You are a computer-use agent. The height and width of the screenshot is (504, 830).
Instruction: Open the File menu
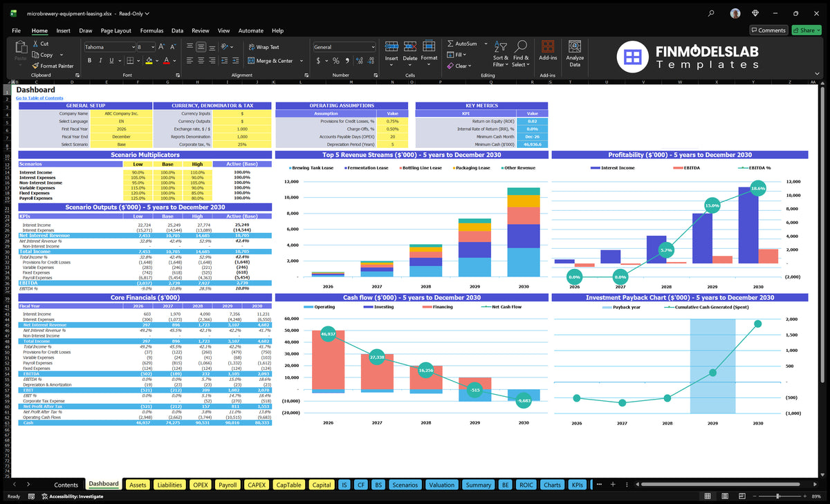point(16,30)
